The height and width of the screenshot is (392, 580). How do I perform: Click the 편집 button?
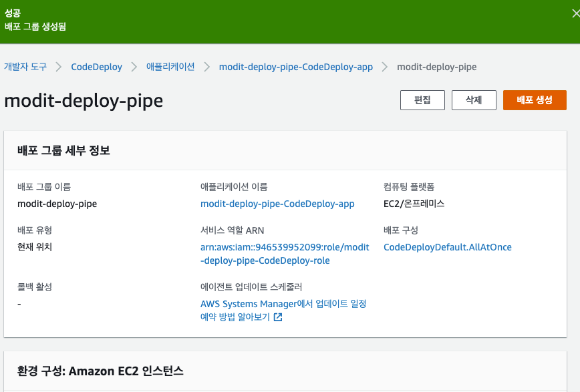pos(422,100)
